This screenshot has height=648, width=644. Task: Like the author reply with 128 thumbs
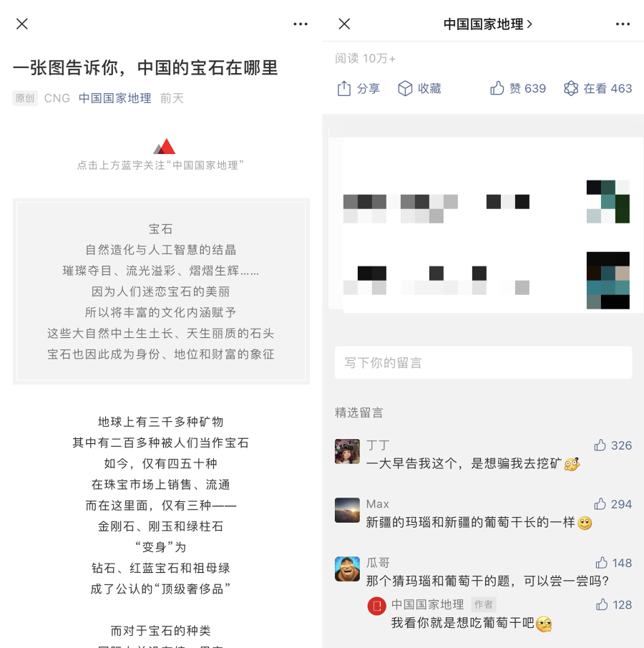(614, 604)
